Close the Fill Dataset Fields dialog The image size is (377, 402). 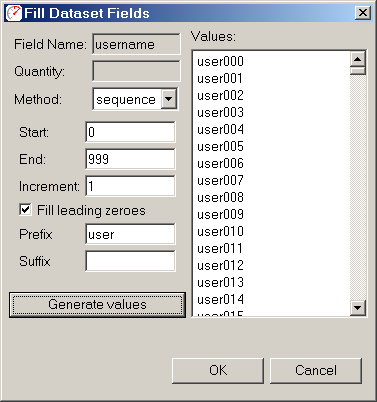click(363, 13)
